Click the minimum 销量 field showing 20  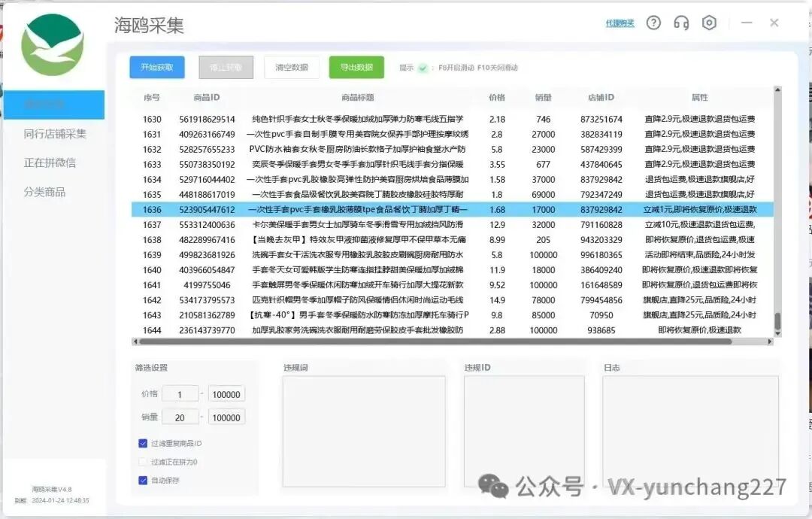180,417
